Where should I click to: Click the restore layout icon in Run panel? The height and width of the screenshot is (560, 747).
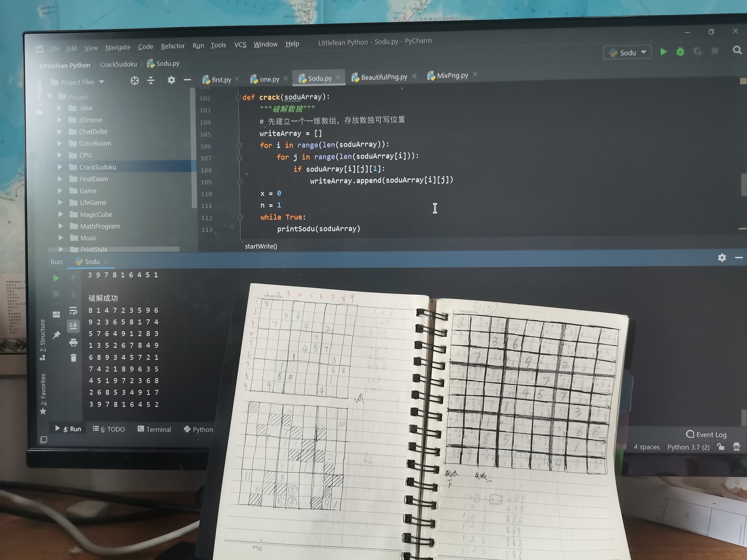(56, 314)
